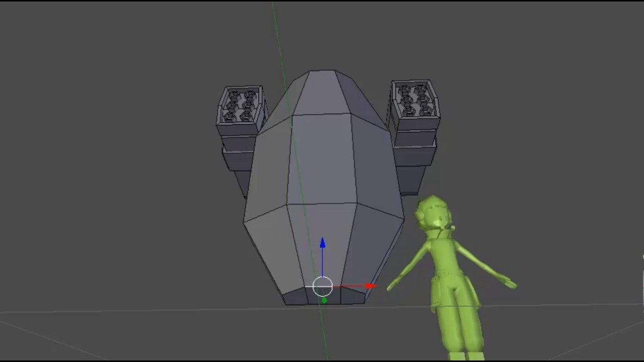The height and width of the screenshot is (362, 644).
Task: Click the white circle at the gizmo center
Action: click(323, 287)
